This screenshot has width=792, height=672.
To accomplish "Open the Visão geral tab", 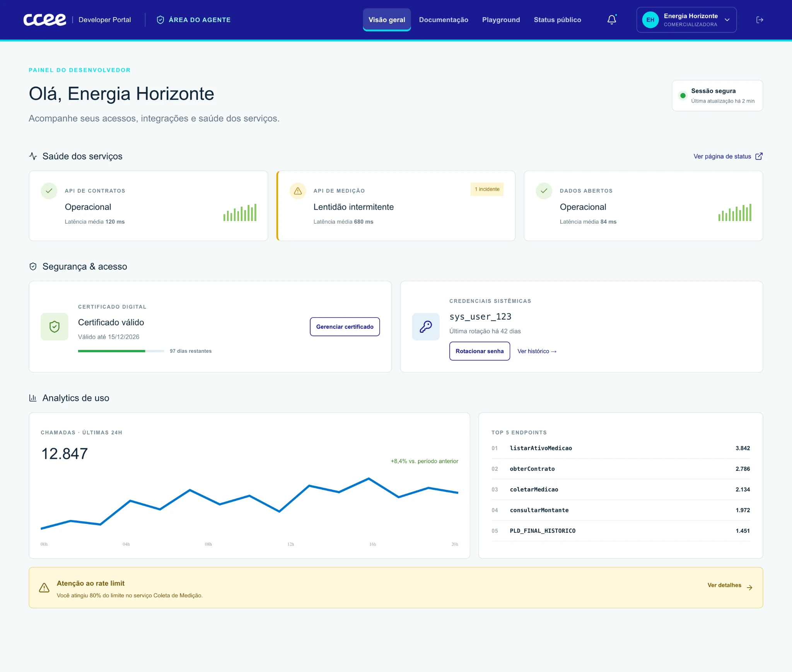I will click(386, 20).
